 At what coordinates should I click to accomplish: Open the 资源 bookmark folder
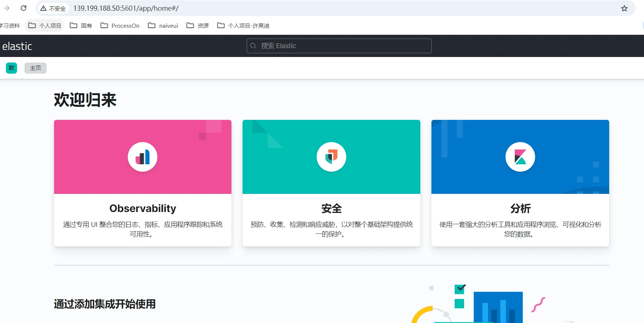tap(198, 26)
